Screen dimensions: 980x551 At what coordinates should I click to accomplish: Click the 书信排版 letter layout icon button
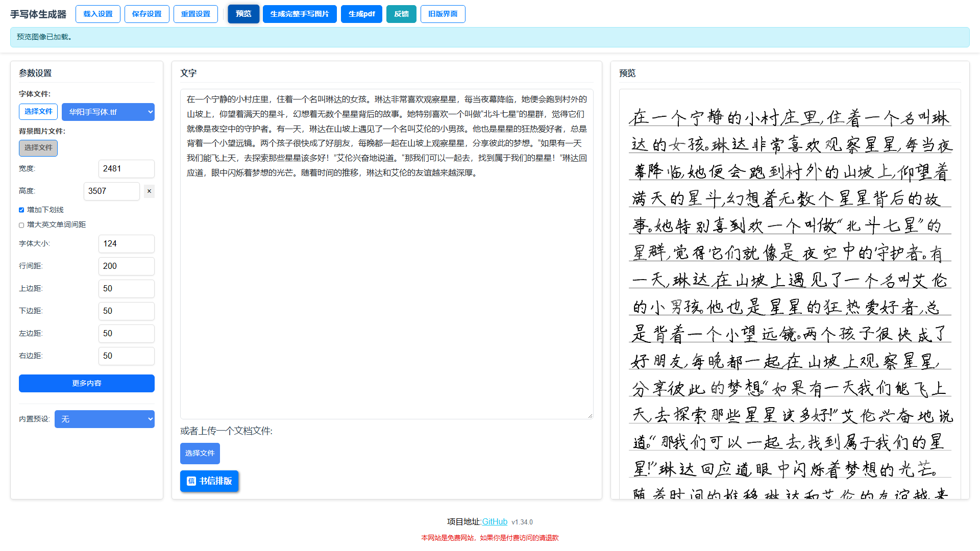coord(209,481)
